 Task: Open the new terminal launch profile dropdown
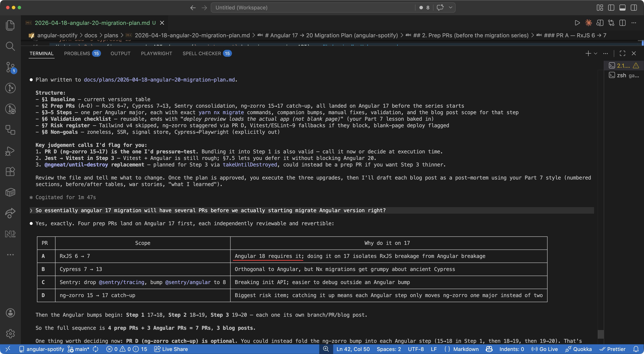click(x=595, y=53)
